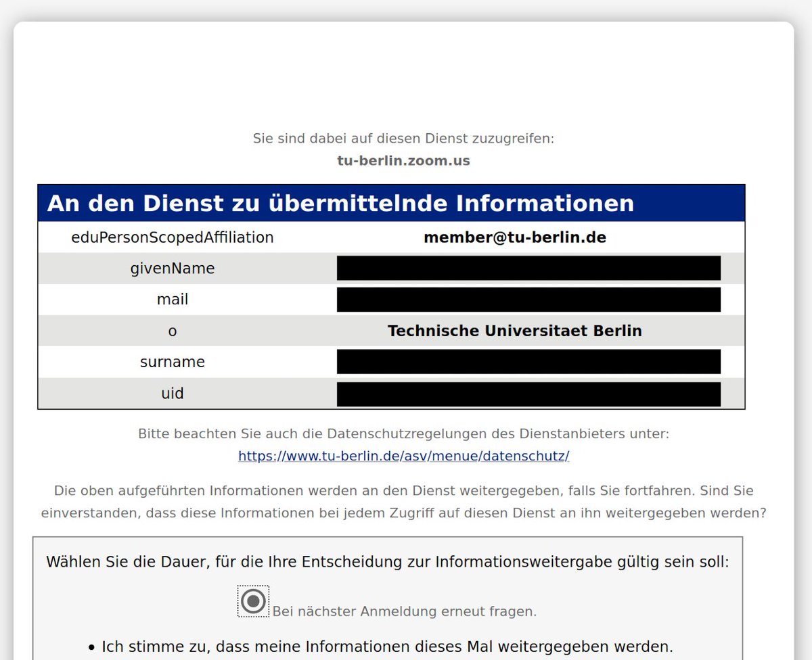Click the member@tu-berlin.de value
This screenshot has width=812, height=660.
pos(515,237)
